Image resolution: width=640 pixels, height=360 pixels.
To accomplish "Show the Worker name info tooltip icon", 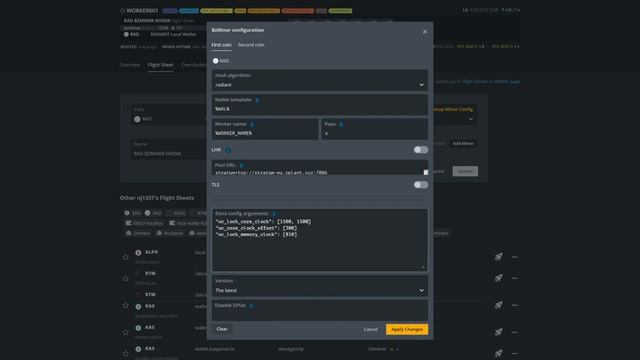I will click(x=252, y=124).
